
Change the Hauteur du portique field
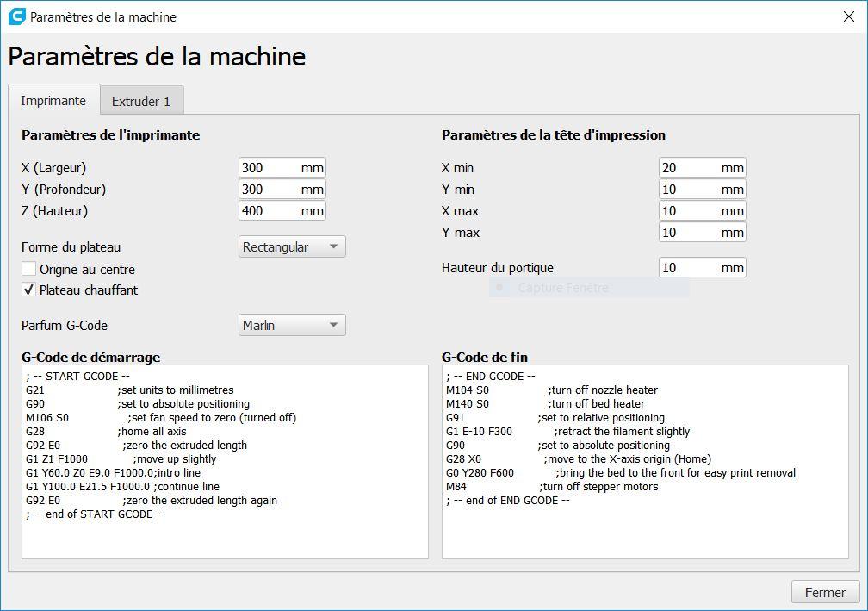pyautogui.click(x=703, y=268)
